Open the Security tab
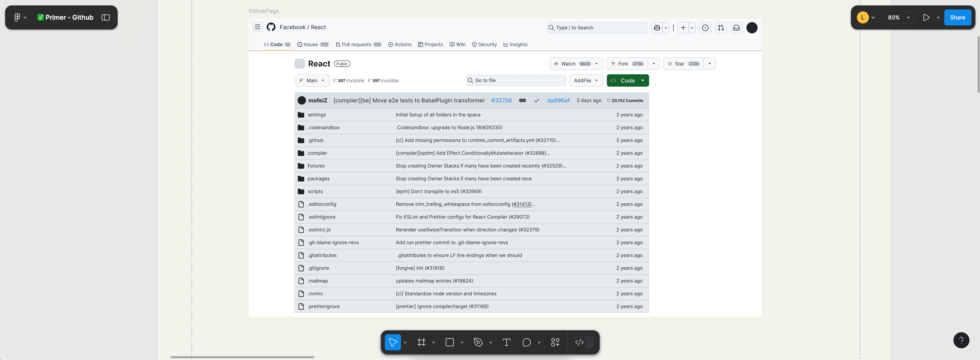The image size is (980, 360). point(484,45)
